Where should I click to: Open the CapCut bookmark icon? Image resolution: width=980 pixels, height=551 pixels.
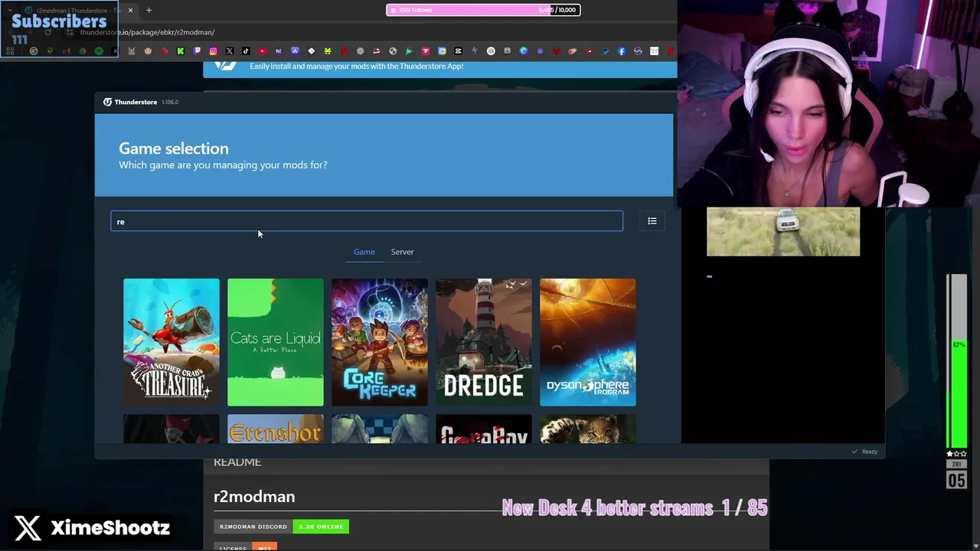click(458, 51)
